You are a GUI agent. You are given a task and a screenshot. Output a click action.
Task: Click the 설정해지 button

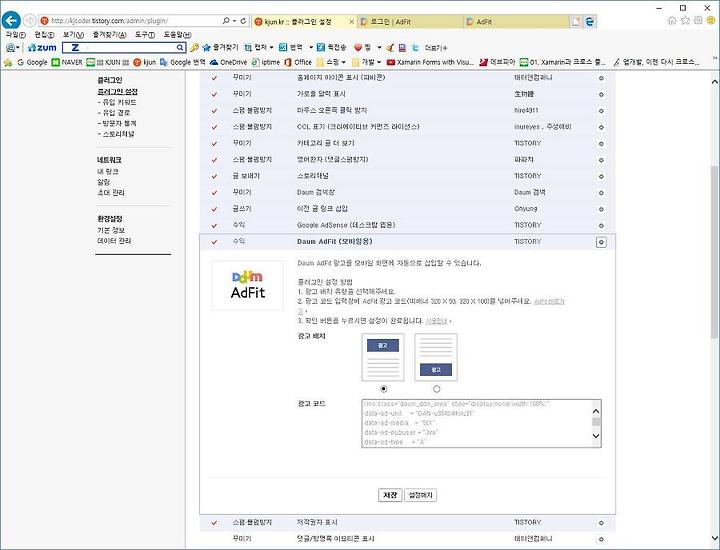(421, 495)
